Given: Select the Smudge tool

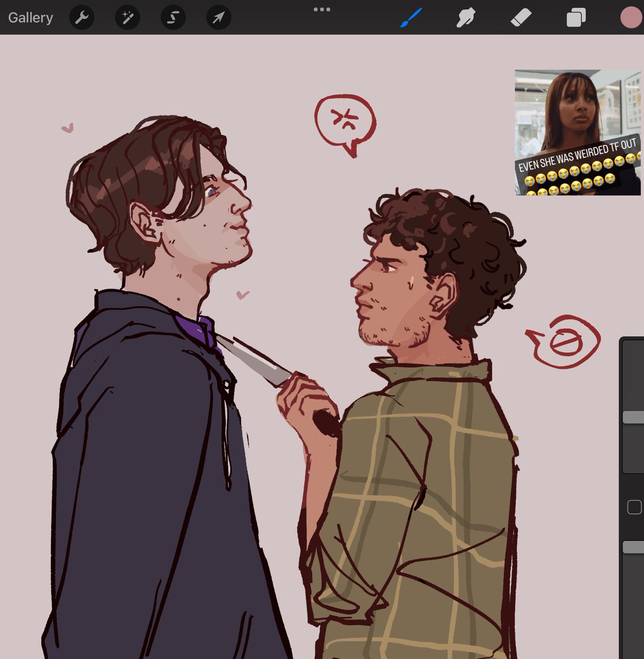Looking at the screenshot, I should click(x=466, y=18).
